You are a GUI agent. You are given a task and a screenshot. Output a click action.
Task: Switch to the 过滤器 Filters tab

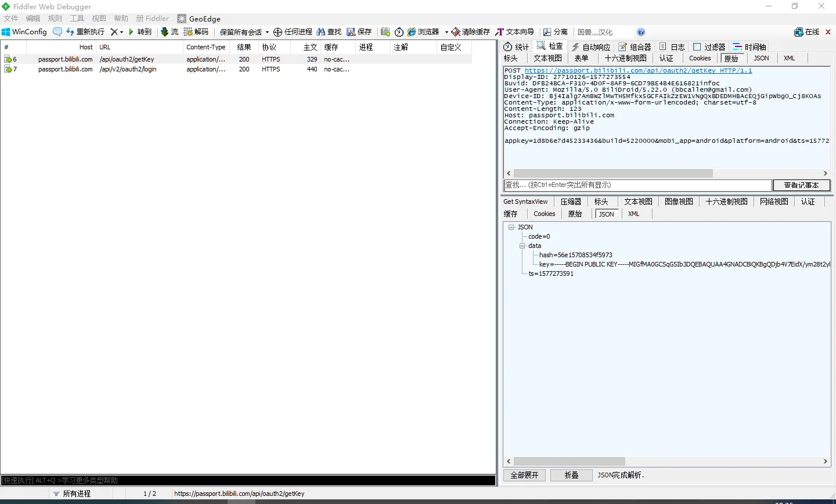pos(709,46)
